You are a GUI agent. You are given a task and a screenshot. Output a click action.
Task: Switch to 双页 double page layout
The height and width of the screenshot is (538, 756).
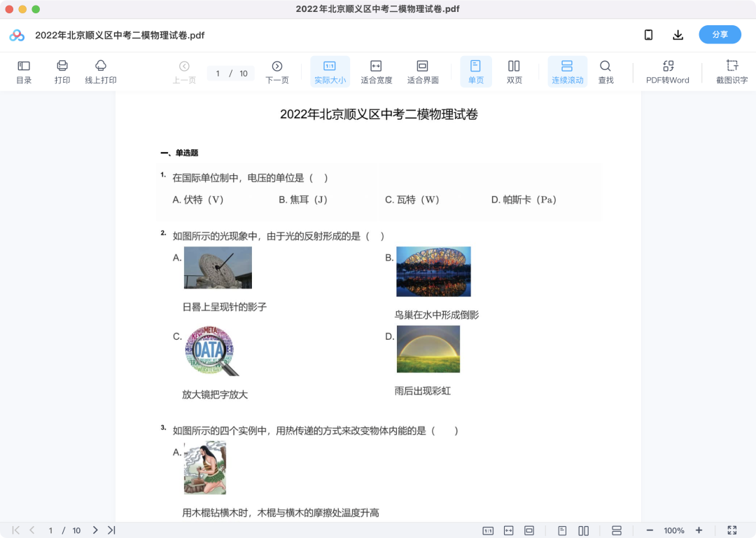coord(514,72)
